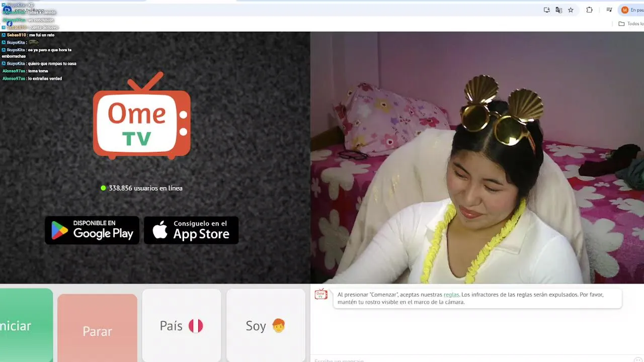Open the País country selector
Screen dimensions: 644x362
(x=181, y=325)
